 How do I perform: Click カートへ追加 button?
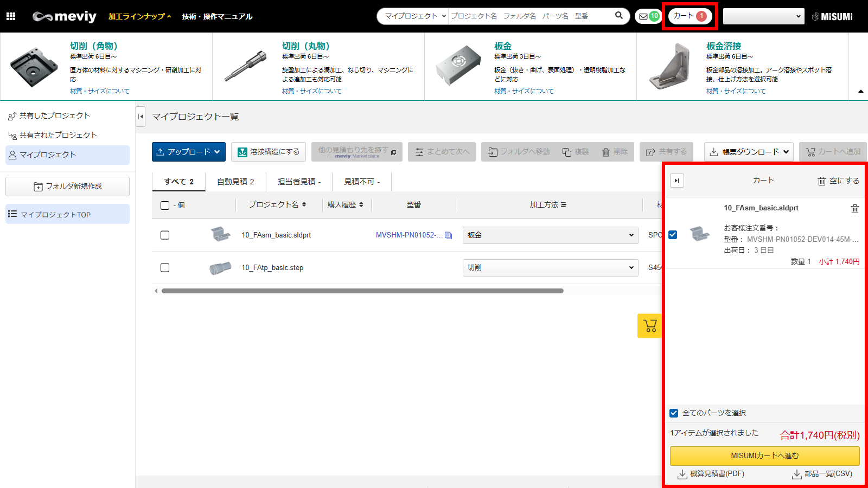833,152
